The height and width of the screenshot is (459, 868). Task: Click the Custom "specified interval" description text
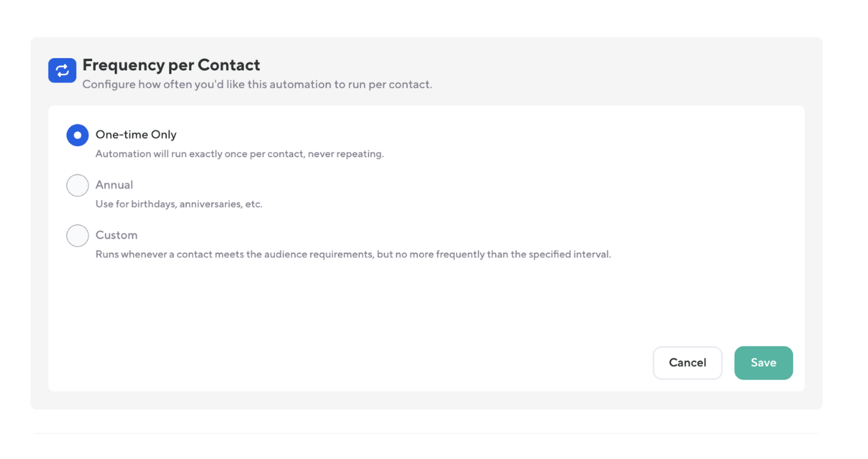pos(353,254)
